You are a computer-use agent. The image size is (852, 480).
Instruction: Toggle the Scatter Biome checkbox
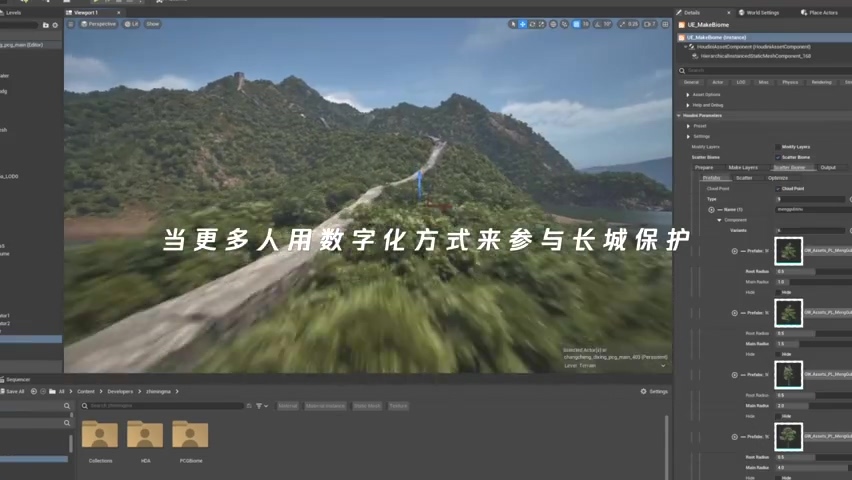[x=778, y=157]
